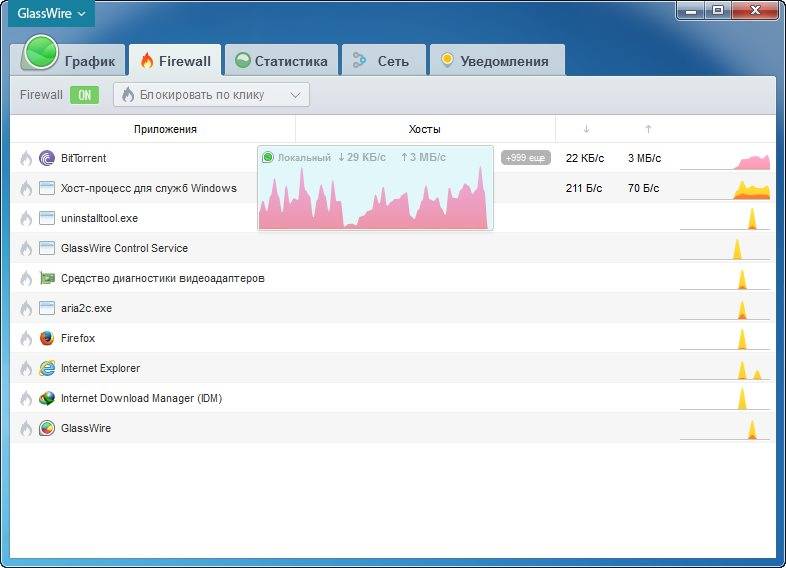Select the 'uninstalltool.exe' entry
Screen dimensions: 786x568
click(x=99, y=218)
